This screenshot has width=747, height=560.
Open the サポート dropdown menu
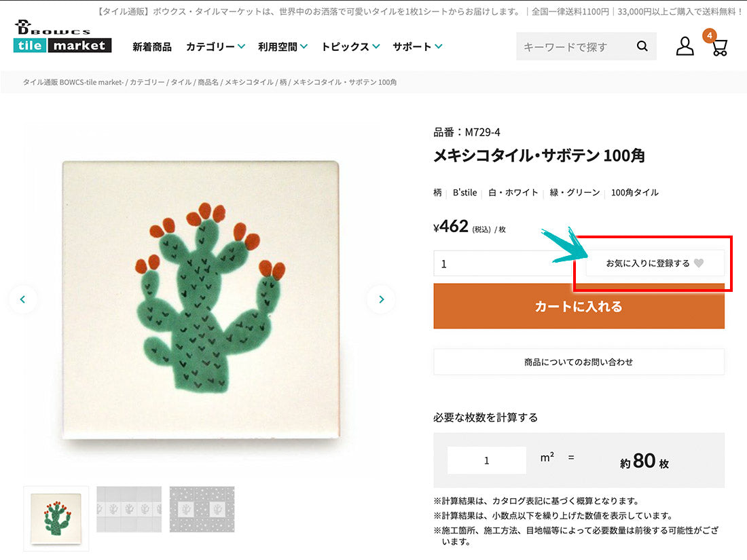pos(417,47)
